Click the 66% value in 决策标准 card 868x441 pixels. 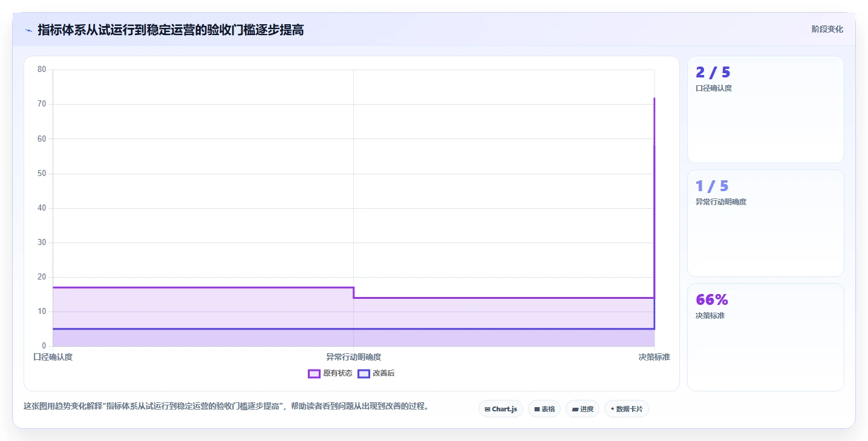click(712, 300)
